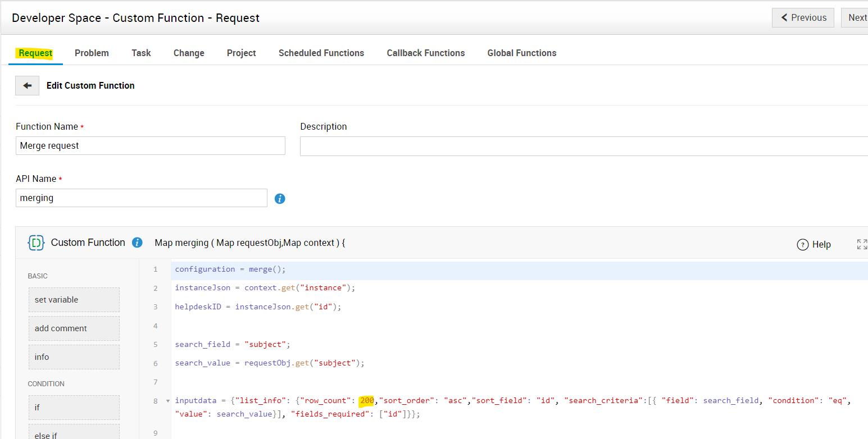This screenshot has width=868, height=439.
Task: Click the Next button
Action: tap(856, 18)
